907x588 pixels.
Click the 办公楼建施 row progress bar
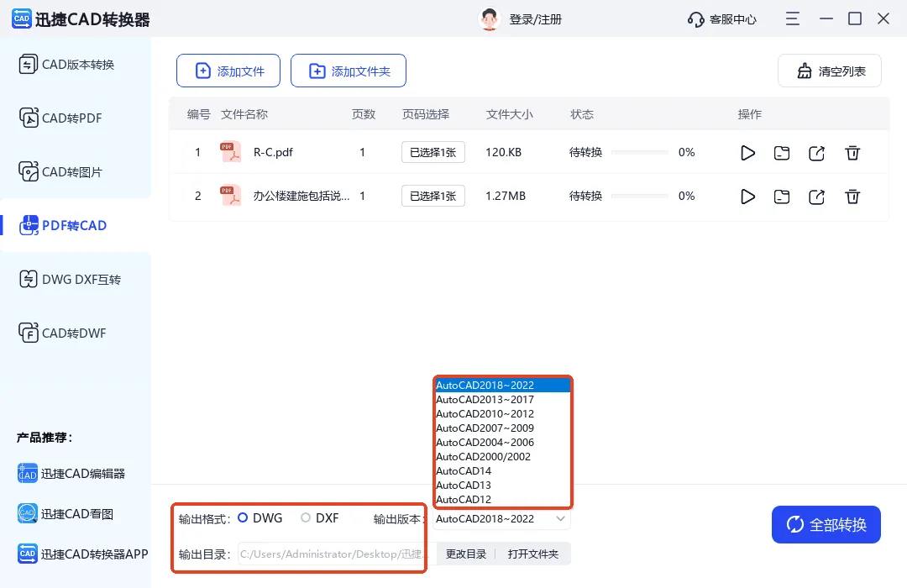click(x=640, y=197)
